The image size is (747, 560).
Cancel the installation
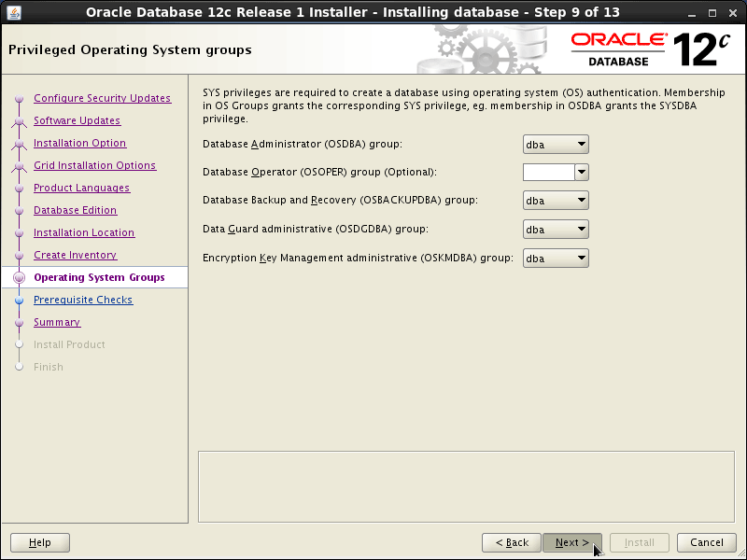[x=707, y=542]
